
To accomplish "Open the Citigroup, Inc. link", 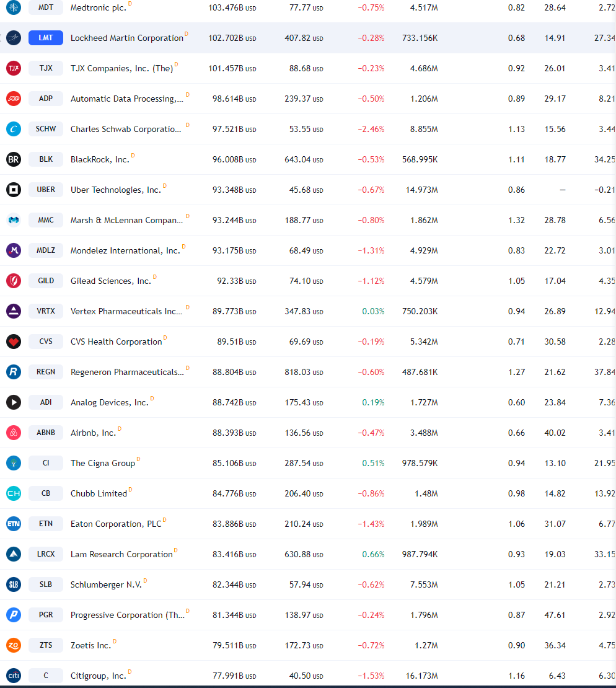I will point(99,676).
